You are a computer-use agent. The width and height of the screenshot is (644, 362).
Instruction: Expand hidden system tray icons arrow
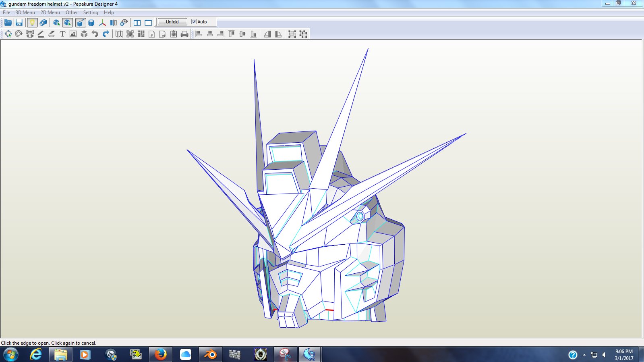(x=584, y=355)
